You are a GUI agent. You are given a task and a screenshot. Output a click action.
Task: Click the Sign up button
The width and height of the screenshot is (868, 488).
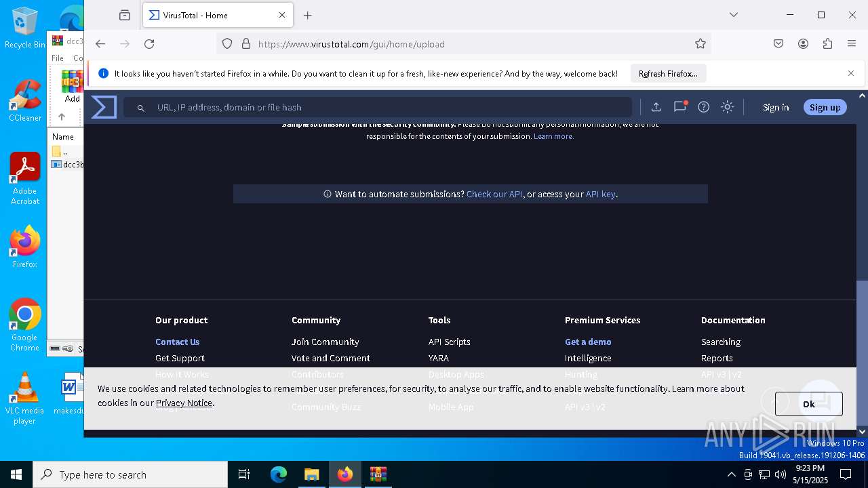pos(825,107)
